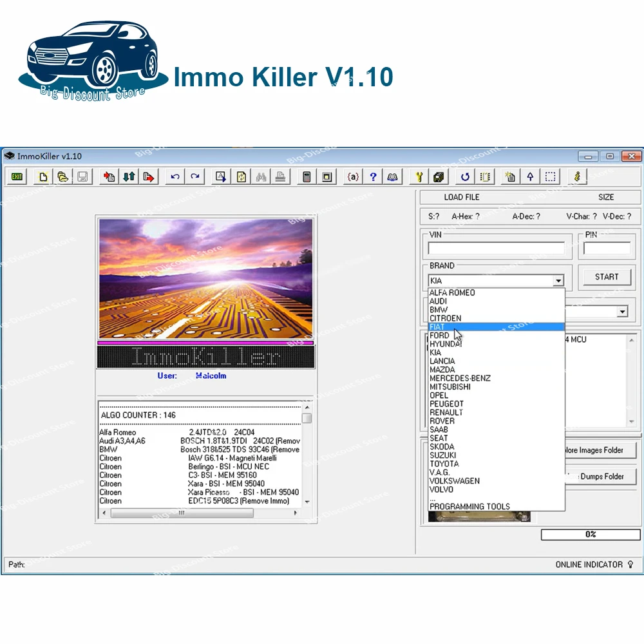
Task: Open the Explore Images Folder button
Action: click(600, 450)
